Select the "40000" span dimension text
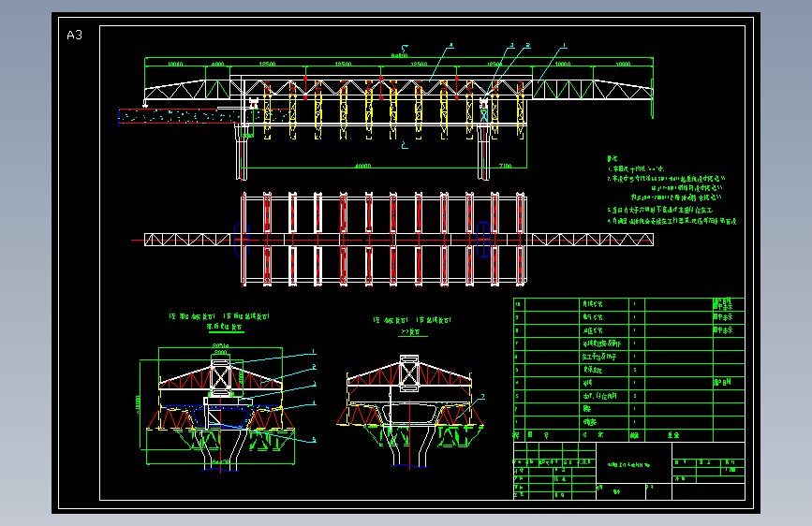Viewport: 812px width, 526px height. click(363, 166)
